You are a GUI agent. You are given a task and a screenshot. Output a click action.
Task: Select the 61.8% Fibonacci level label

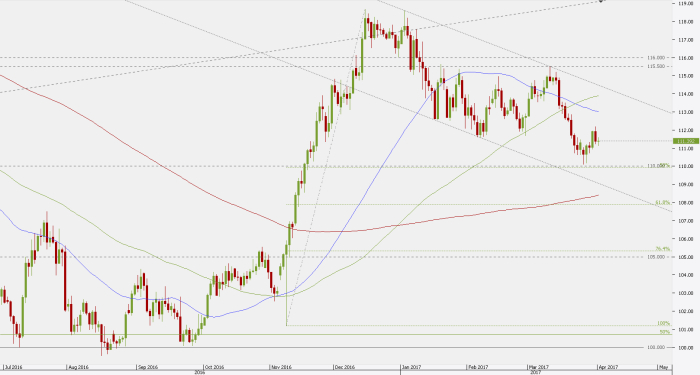coord(663,203)
